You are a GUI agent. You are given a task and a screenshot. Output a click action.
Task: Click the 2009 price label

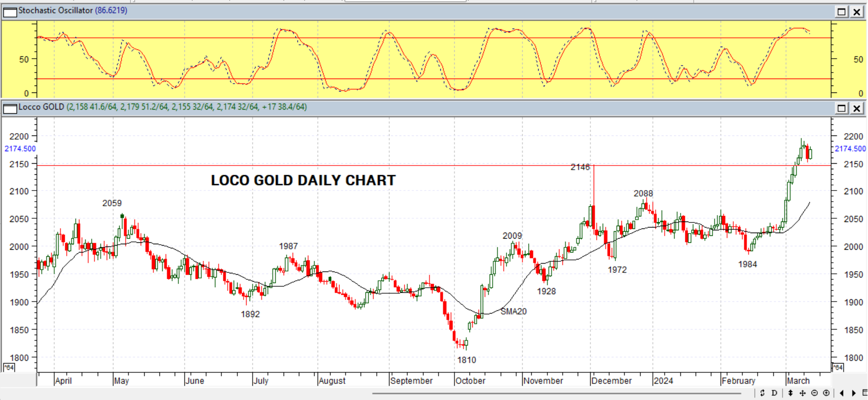coord(512,236)
